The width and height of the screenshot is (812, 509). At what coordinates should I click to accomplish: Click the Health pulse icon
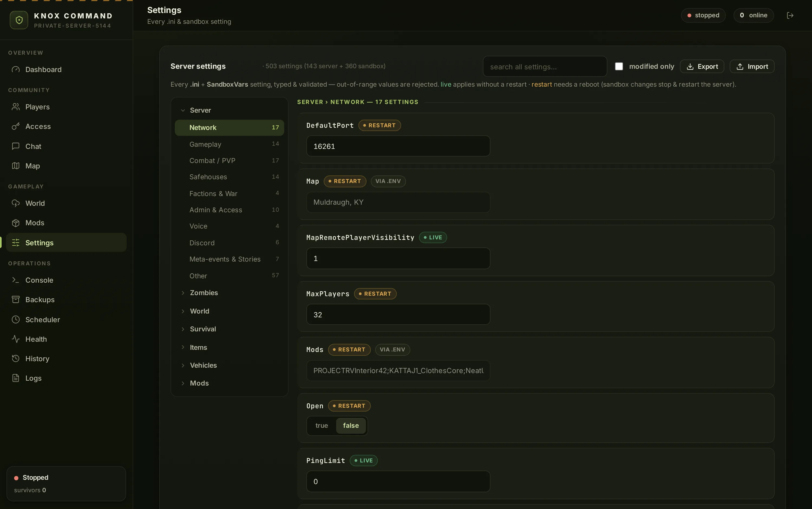coord(16,339)
